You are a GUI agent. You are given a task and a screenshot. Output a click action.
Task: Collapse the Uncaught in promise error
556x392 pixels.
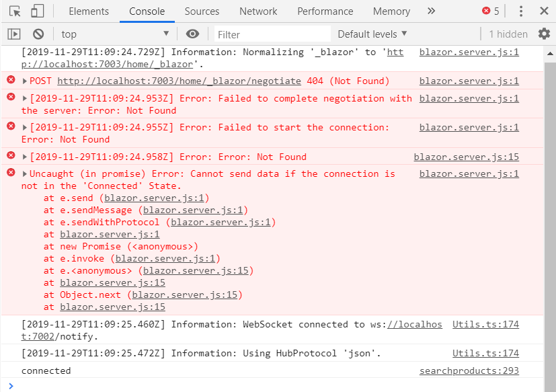(x=24, y=174)
